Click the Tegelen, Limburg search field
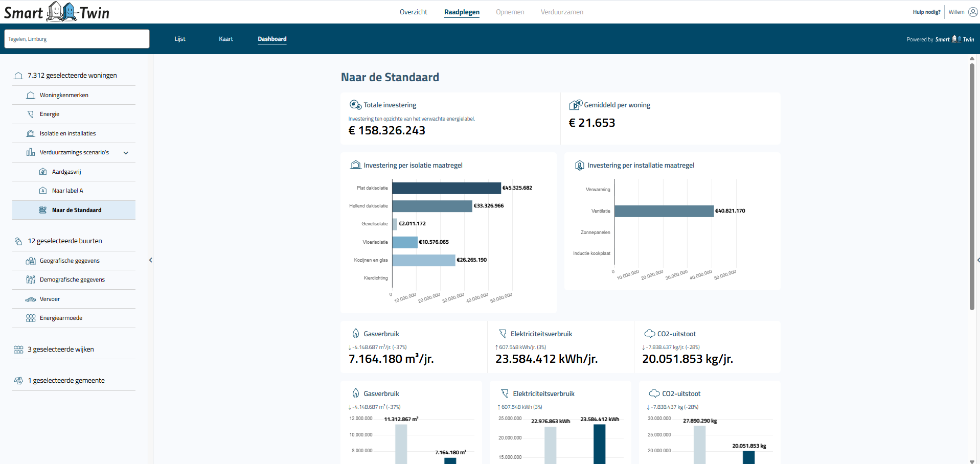Image resolution: width=980 pixels, height=464 pixels. click(77, 39)
